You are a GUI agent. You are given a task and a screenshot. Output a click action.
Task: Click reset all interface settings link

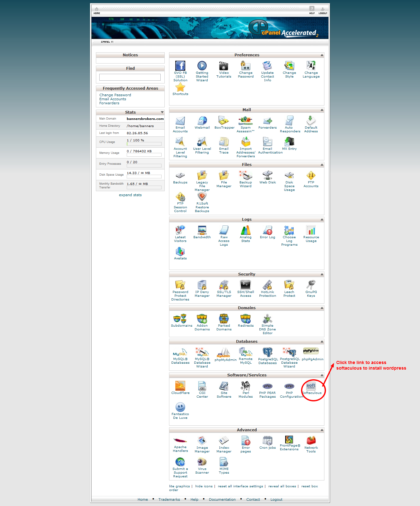click(x=240, y=486)
